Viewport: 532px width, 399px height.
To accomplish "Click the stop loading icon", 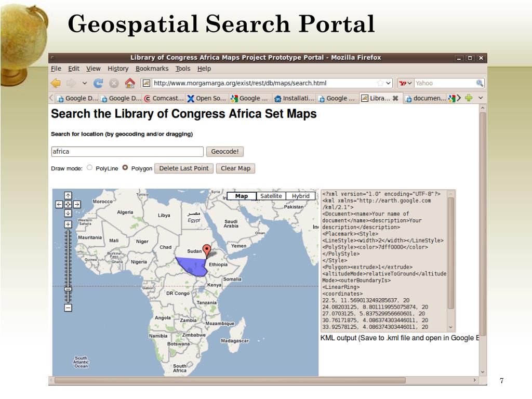I will pos(114,83).
